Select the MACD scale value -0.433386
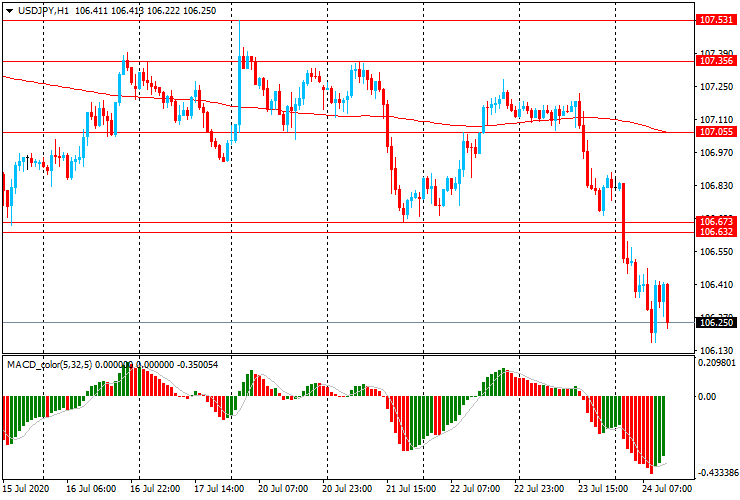Image resolution: width=740 pixels, height=500 pixels. click(x=716, y=473)
